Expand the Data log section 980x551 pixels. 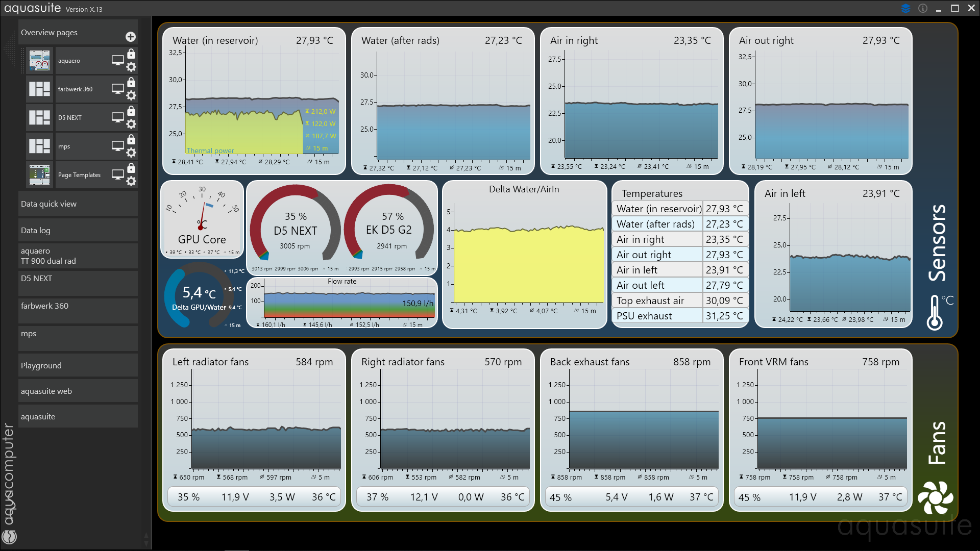[78, 230]
